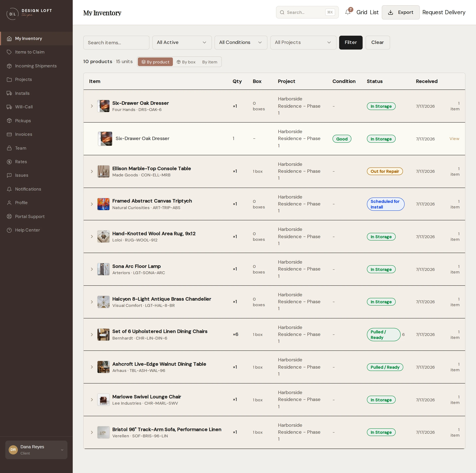Image resolution: width=476 pixels, height=473 pixels.
Task: Switch to Grid view
Action: pos(362,12)
